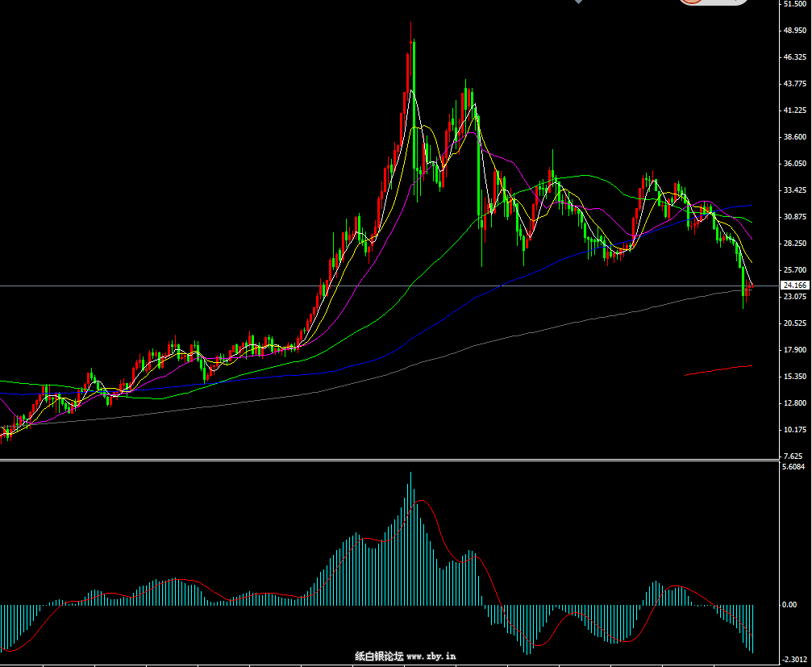
Task: Click the 51.500 price axis label
Action: point(794,4)
